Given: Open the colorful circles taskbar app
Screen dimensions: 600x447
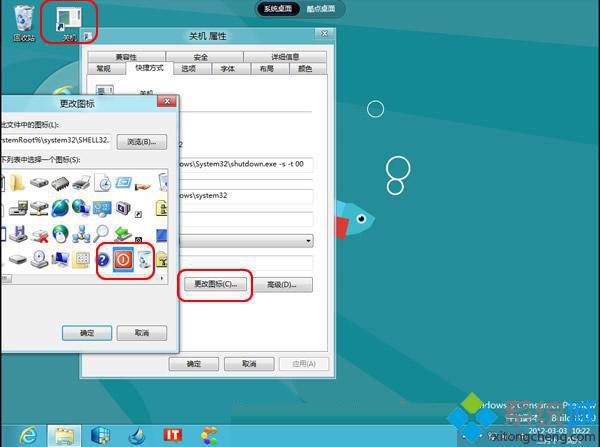Looking at the screenshot, I should pos(209,436).
